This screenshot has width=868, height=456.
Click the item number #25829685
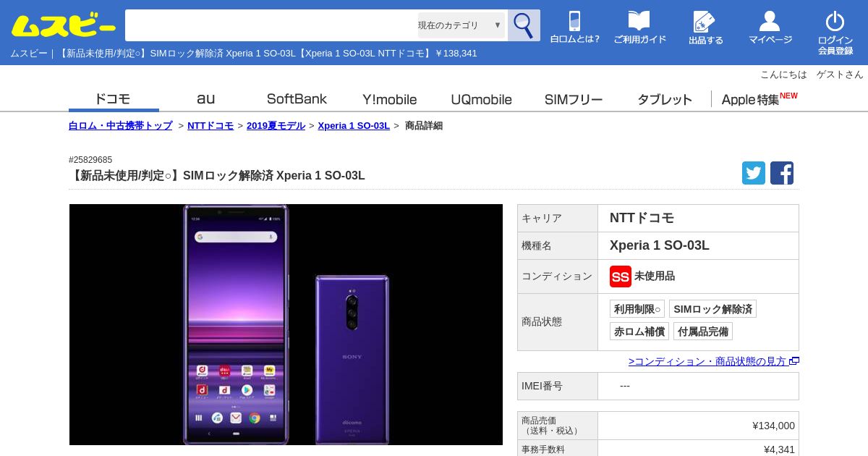pos(90,160)
